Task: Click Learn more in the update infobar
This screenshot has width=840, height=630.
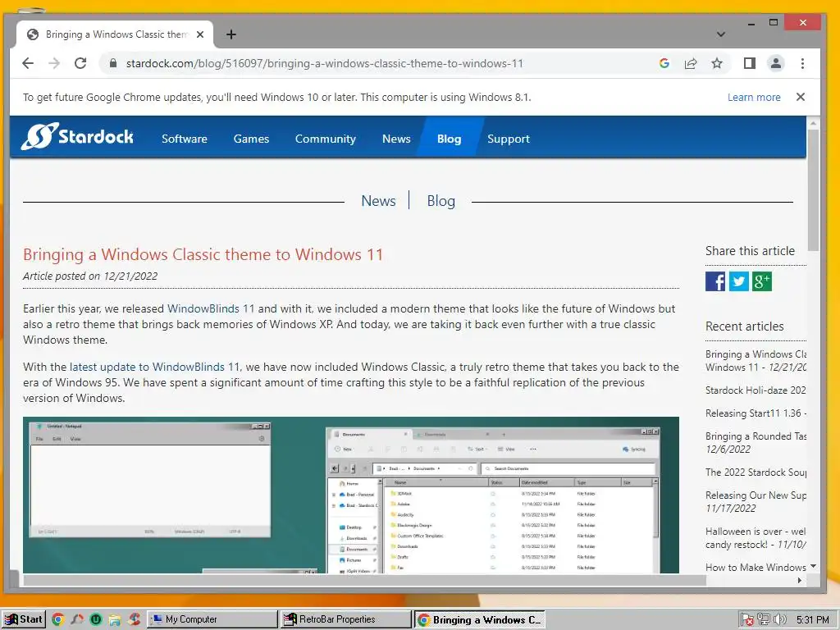Action: [754, 97]
